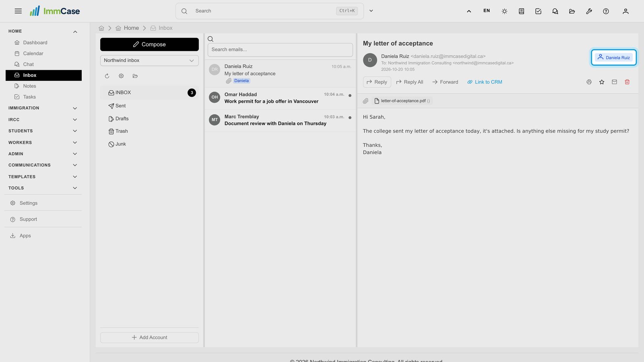Image resolution: width=644 pixels, height=362 pixels.
Task: Click the Compose button
Action: pyautogui.click(x=149, y=44)
